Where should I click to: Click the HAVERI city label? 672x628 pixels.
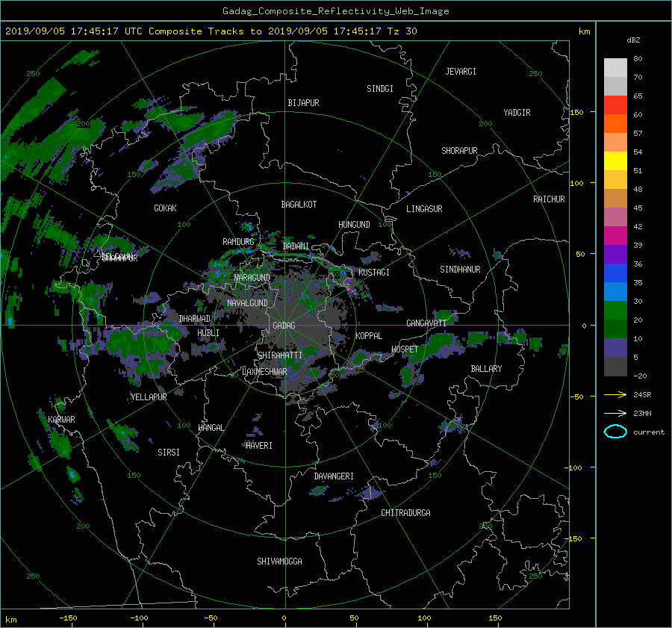259,446
